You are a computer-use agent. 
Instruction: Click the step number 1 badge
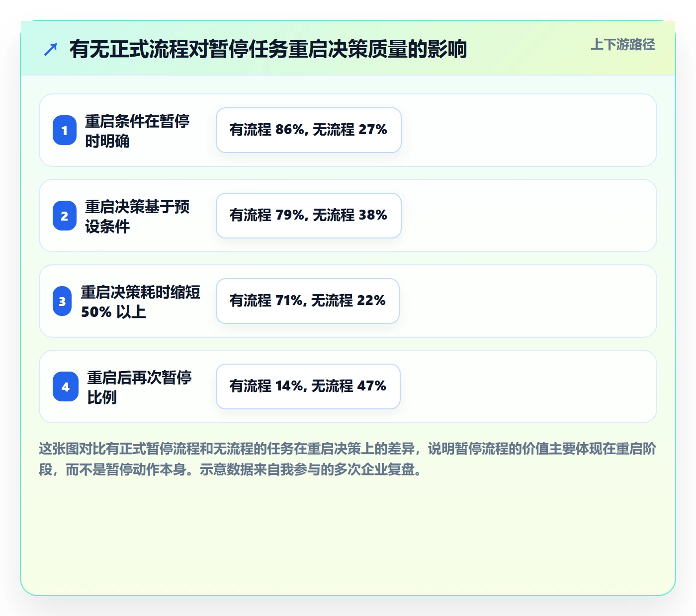click(x=65, y=130)
